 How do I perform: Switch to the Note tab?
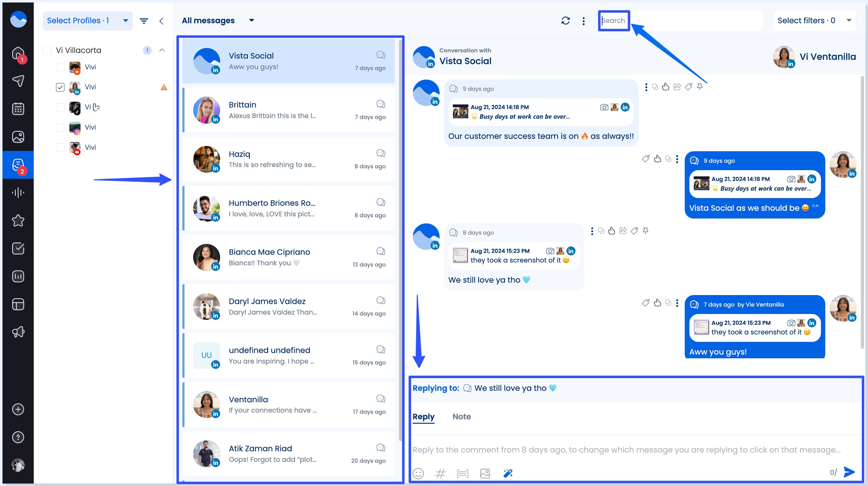[x=461, y=417]
